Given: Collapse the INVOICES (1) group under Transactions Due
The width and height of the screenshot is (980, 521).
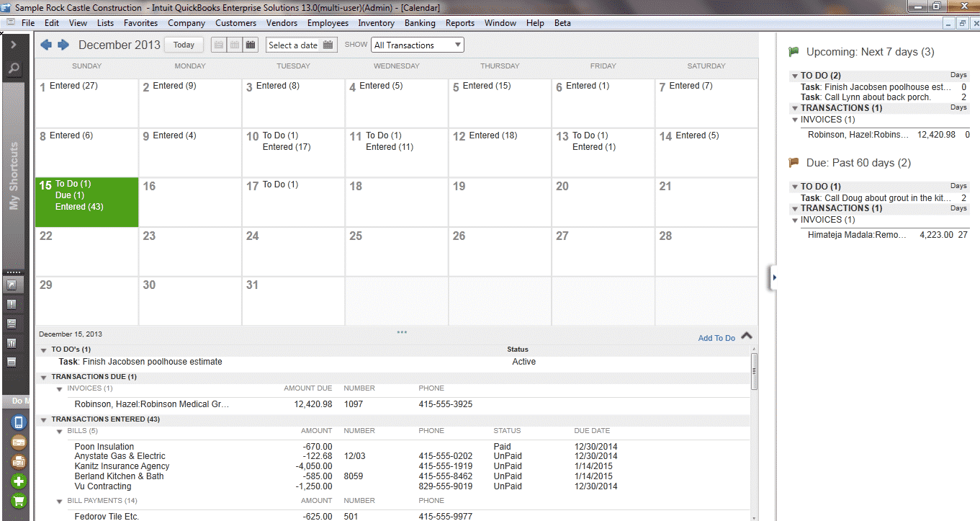Looking at the screenshot, I should point(60,389).
